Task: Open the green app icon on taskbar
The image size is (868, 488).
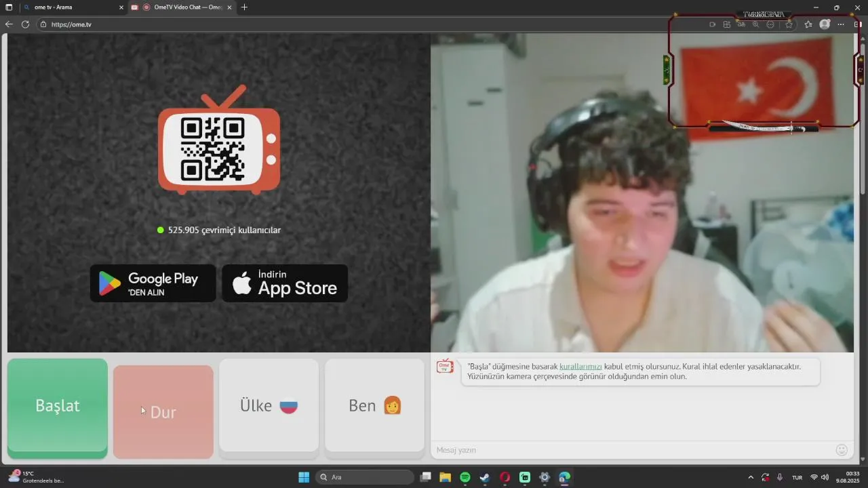Action: 525,477
